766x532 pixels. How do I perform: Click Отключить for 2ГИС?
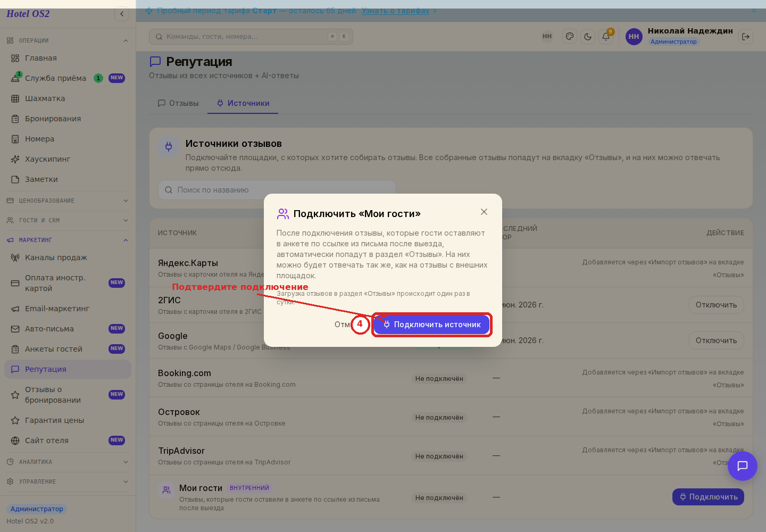tap(716, 305)
